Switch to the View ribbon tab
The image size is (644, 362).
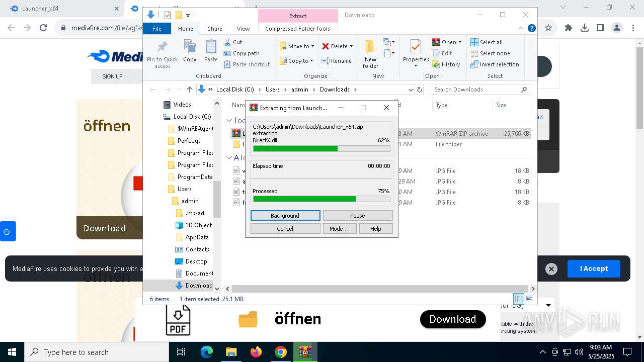pos(243,29)
